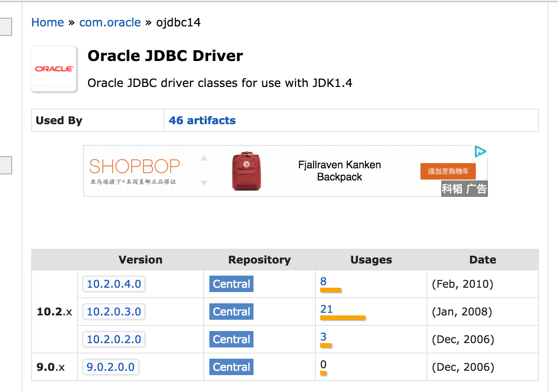Open version 10.2.0.2.0
This screenshot has width=558, height=392.
point(114,339)
